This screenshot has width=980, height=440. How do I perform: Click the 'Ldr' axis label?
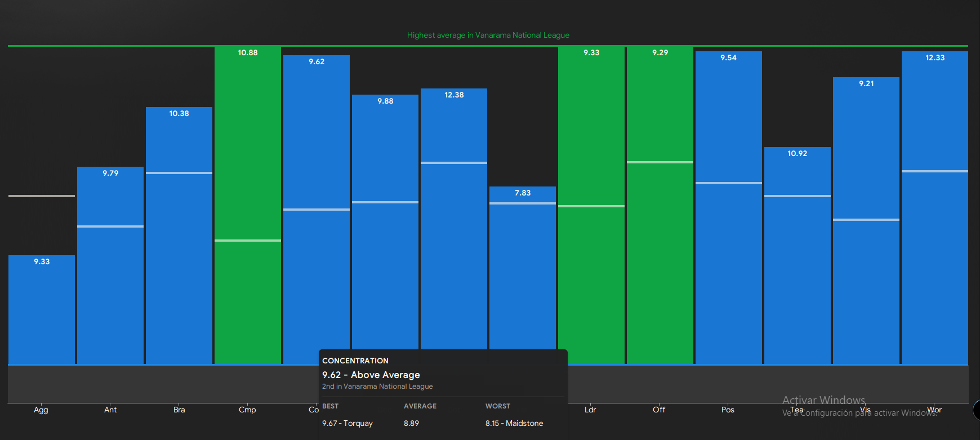[x=590, y=410]
